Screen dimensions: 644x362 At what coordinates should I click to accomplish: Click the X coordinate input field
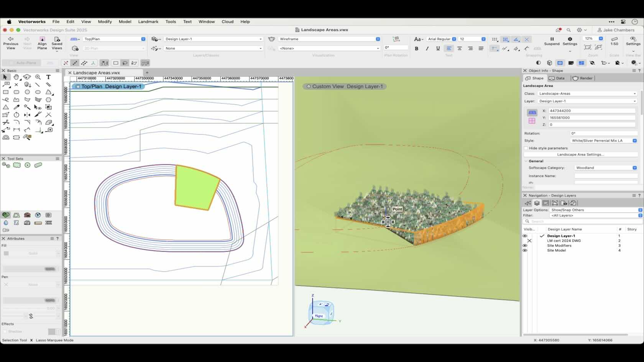pos(592,111)
